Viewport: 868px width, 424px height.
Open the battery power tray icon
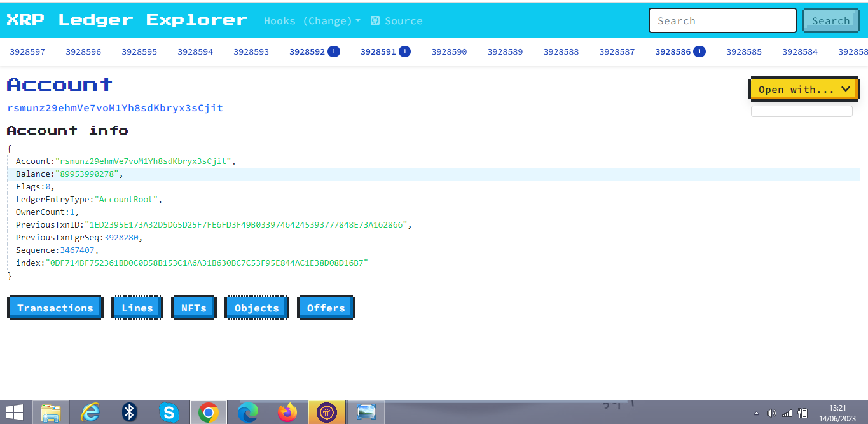(x=803, y=413)
